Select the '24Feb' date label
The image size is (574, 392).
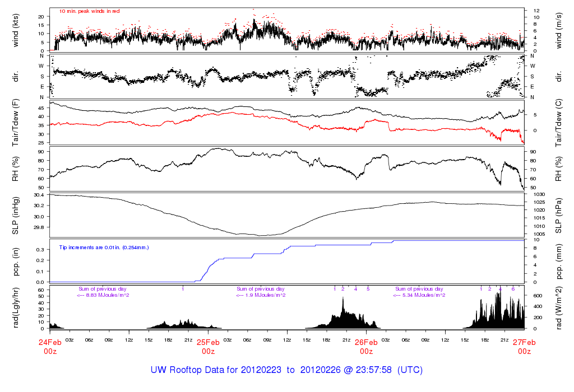[x=50, y=343]
